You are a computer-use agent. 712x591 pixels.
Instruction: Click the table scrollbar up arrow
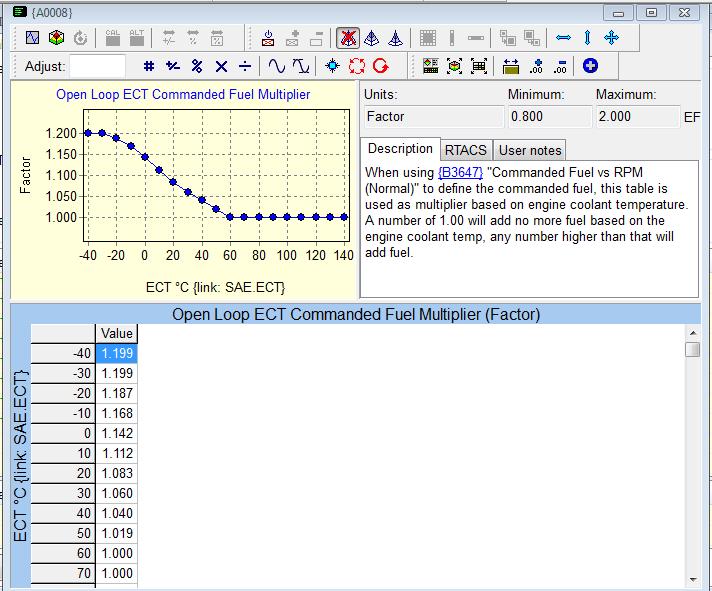point(693,333)
